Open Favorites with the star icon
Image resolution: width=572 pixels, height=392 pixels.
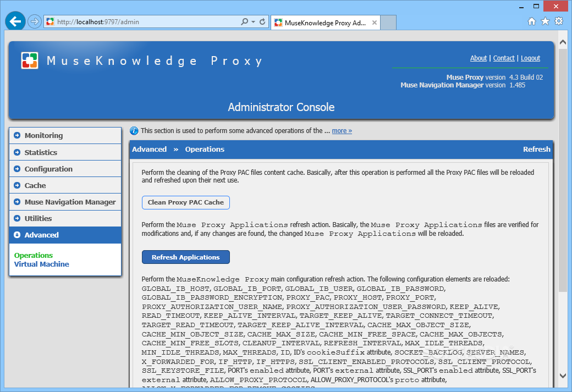point(545,21)
